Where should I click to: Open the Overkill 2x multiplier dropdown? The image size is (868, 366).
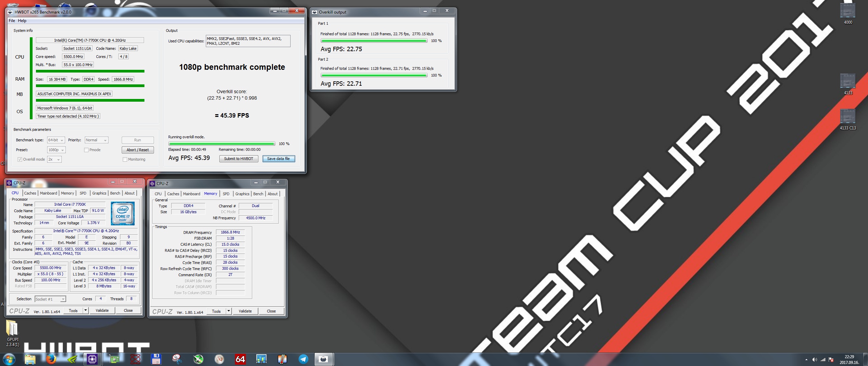tap(54, 159)
